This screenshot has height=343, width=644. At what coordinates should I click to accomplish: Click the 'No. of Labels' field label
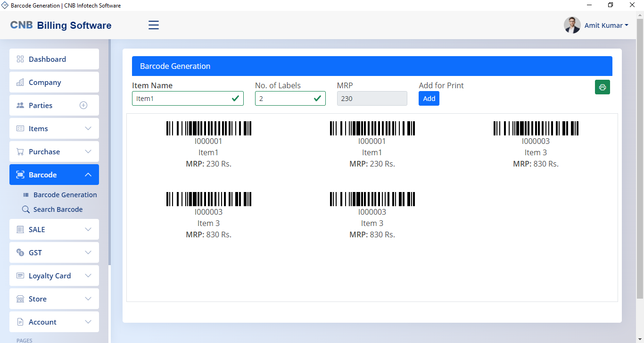pos(278,85)
